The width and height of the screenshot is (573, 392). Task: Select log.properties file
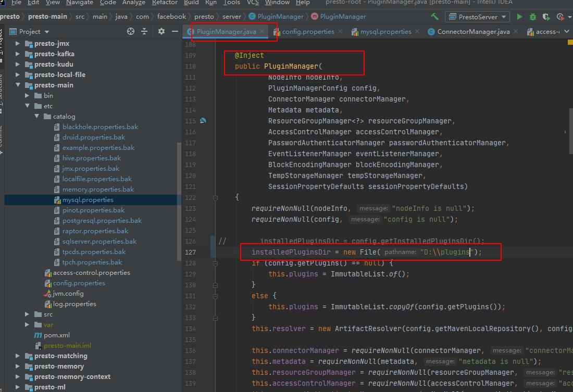pyautogui.click(x=74, y=304)
